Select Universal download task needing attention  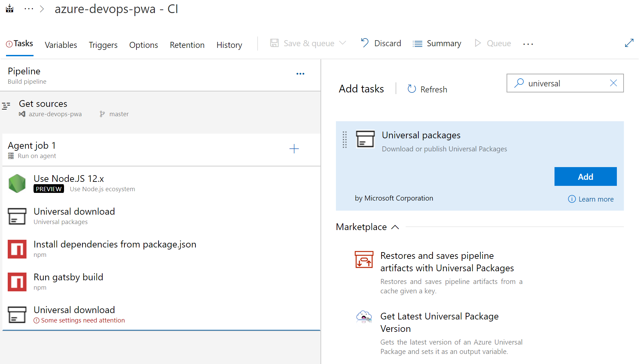(74, 314)
